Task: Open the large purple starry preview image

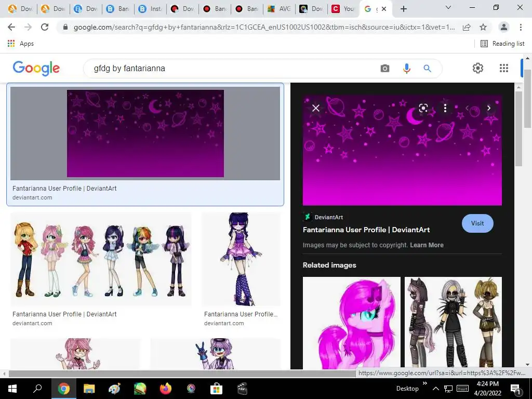Action: [402, 151]
